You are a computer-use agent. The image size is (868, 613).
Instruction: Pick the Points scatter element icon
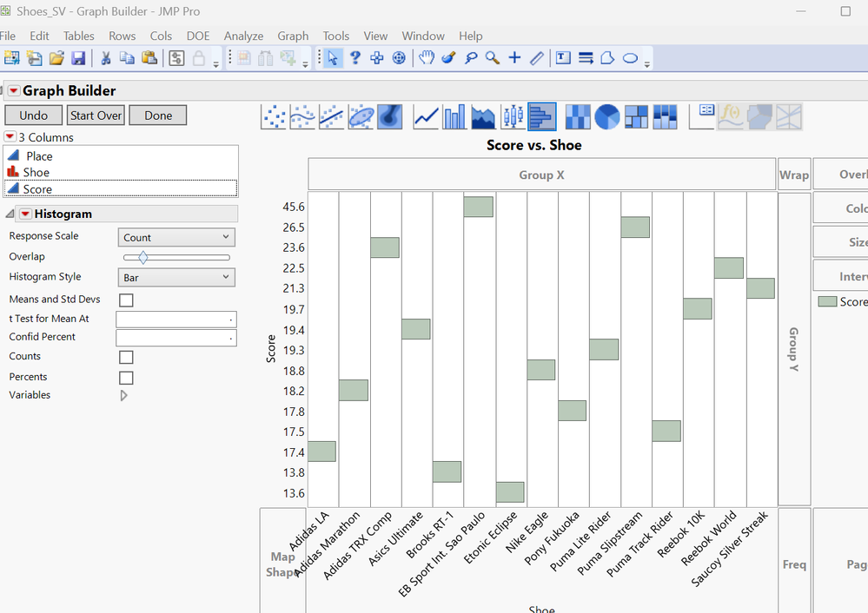[x=275, y=116]
